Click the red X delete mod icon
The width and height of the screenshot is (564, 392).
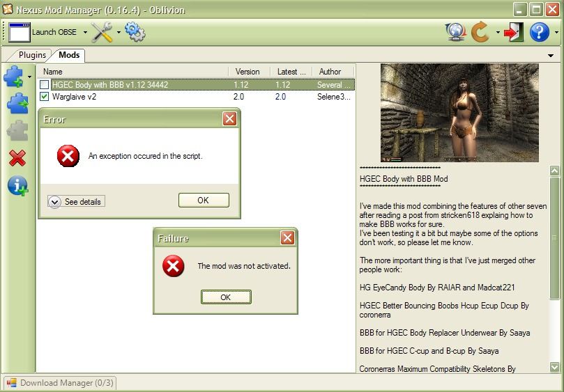[17, 158]
